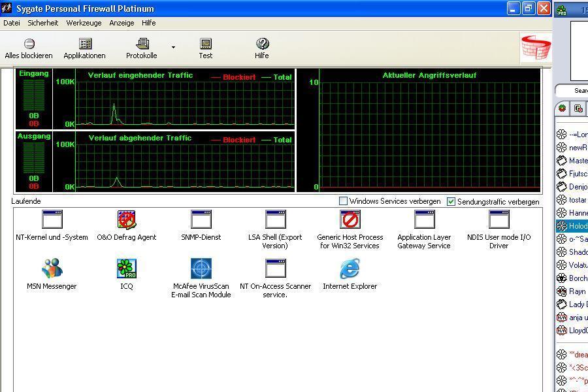
Task: Select MSN Messenger application icon
Action: pos(52,269)
